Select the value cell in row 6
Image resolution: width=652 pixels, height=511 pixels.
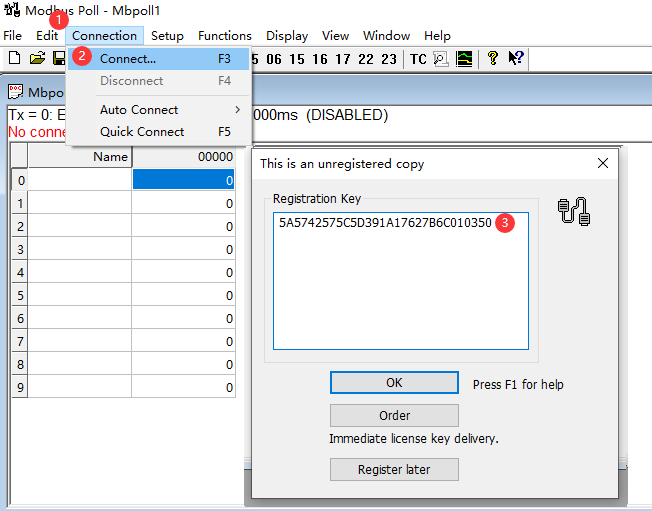(x=183, y=318)
